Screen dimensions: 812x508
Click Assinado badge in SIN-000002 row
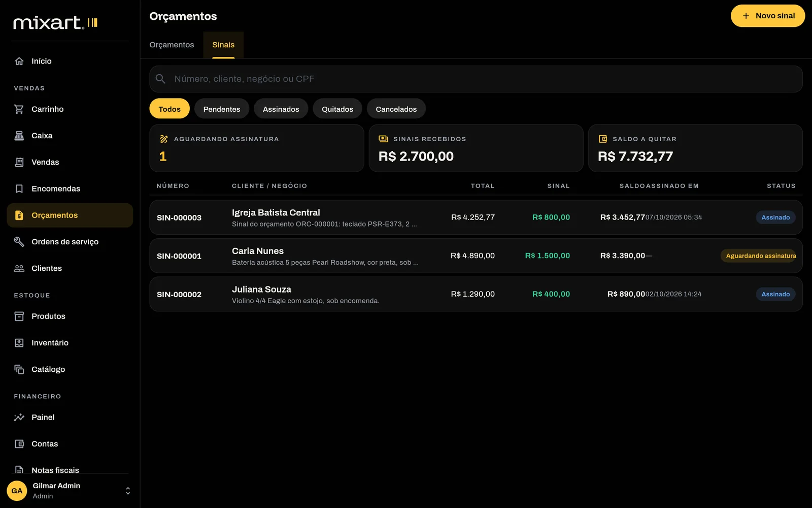click(x=775, y=294)
